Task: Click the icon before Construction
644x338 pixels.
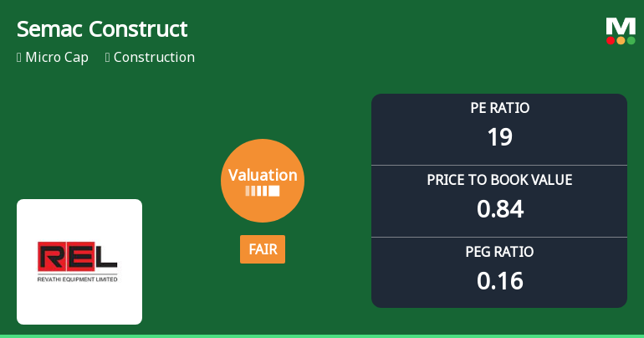Action: [108, 58]
